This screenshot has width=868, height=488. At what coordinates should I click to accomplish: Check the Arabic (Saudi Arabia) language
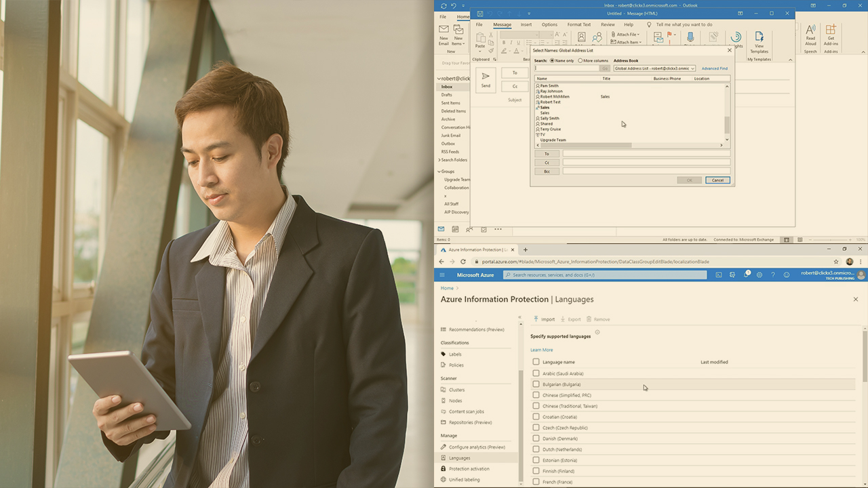(x=536, y=373)
